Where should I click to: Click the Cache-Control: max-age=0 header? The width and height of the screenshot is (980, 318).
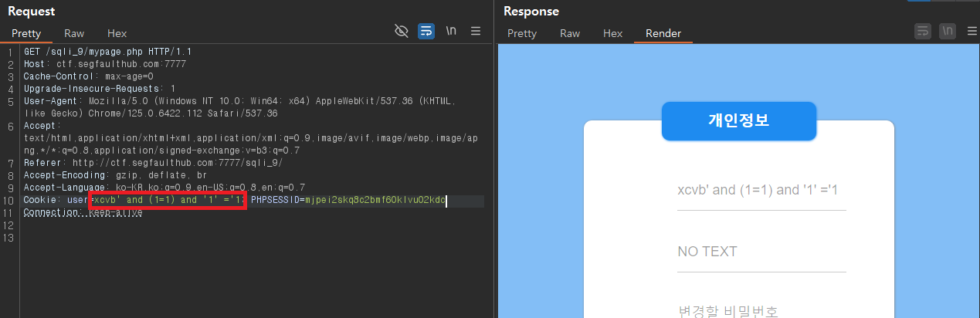(x=88, y=76)
